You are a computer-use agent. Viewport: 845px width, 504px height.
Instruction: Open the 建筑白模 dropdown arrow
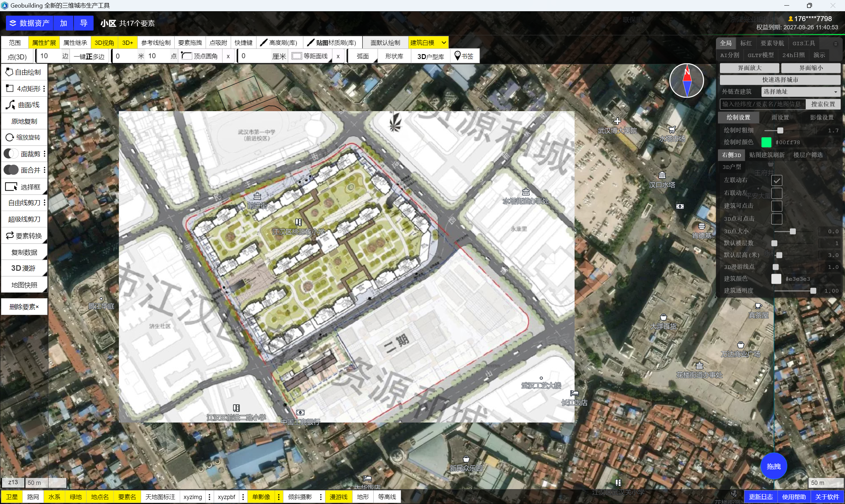click(444, 43)
